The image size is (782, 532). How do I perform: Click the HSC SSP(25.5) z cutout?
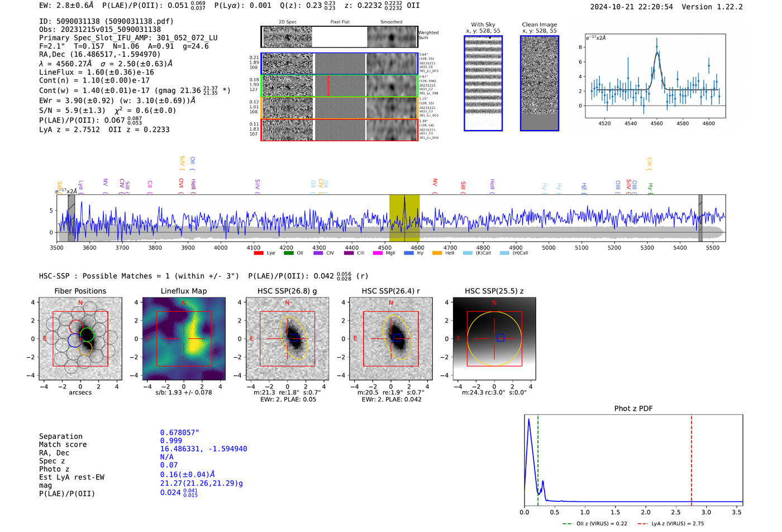(494, 339)
